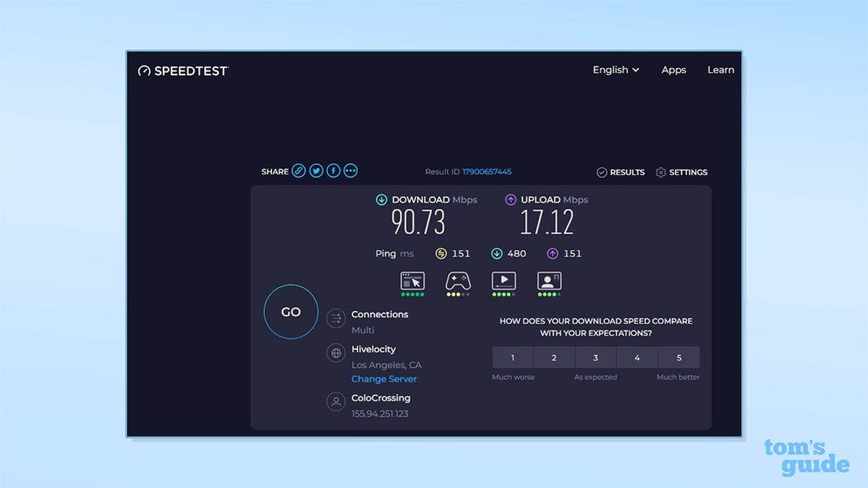Share the speedtest result on Facebook
The image size is (868, 488).
[x=333, y=171]
